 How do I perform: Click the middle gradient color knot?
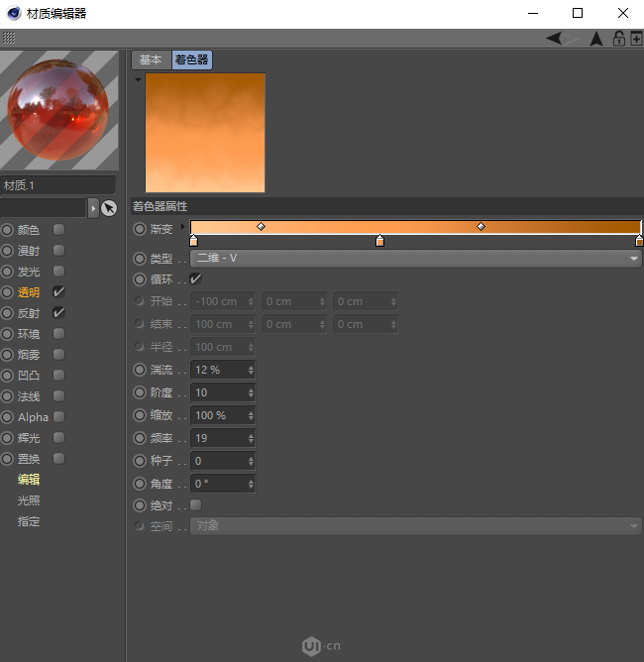[379, 241]
